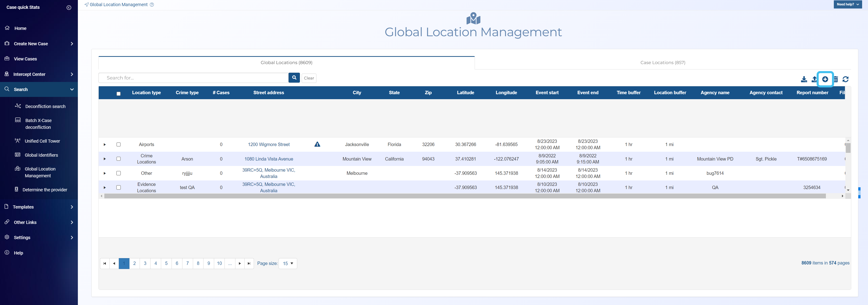Screen dimensions: 868x305
Task: Open the Page size dropdown
Action: 288,264
